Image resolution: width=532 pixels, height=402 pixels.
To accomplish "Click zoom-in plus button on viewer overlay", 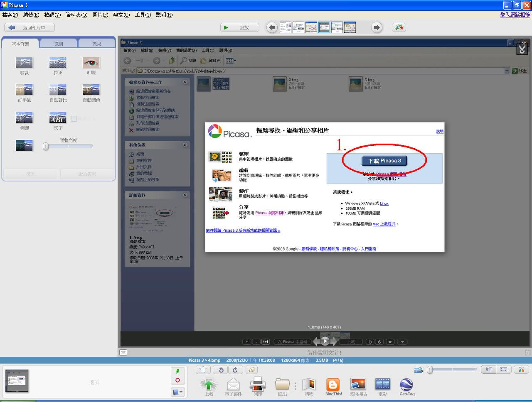I will pos(247,342).
